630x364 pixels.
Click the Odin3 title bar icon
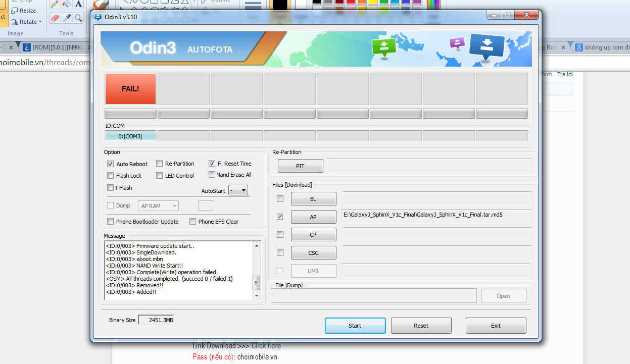click(x=98, y=17)
